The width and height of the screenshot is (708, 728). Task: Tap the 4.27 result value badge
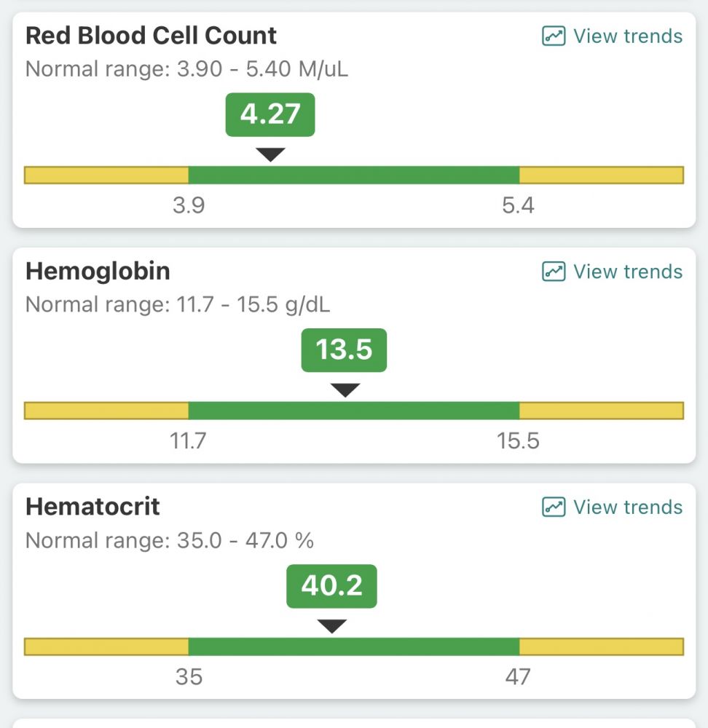tap(270, 114)
